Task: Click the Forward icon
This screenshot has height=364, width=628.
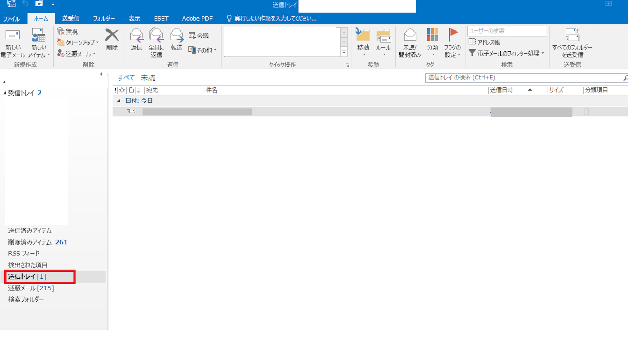Action: (177, 36)
